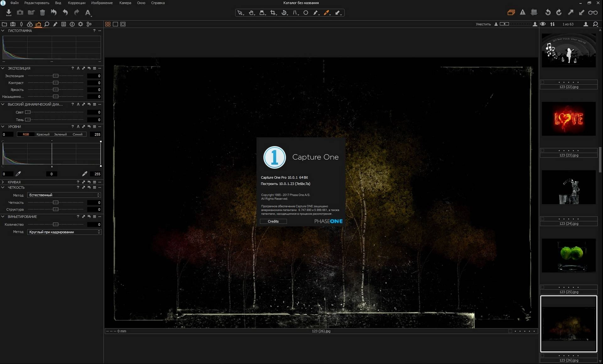603x364 pixels.
Task: Collapse the Гистограмма panel
Action: pyautogui.click(x=3, y=31)
